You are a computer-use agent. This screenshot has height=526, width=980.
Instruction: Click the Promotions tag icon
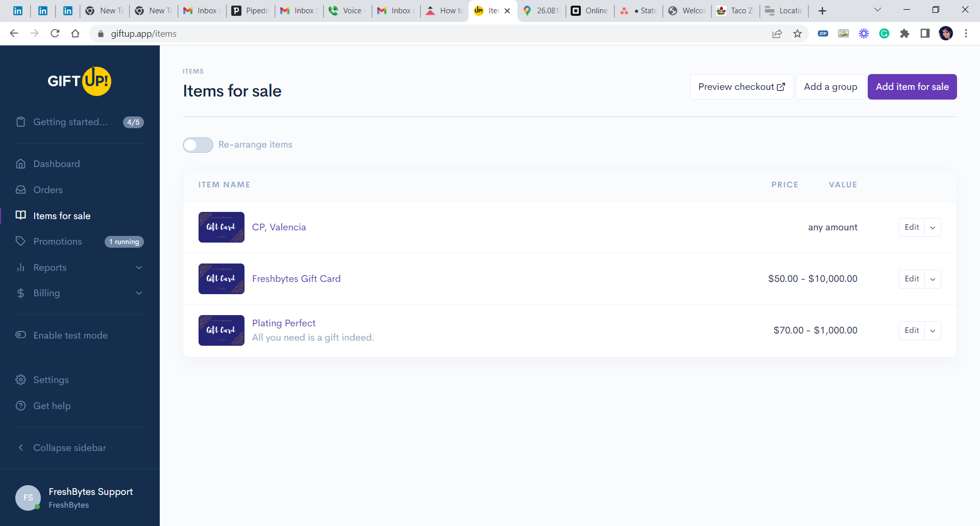(21, 242)
